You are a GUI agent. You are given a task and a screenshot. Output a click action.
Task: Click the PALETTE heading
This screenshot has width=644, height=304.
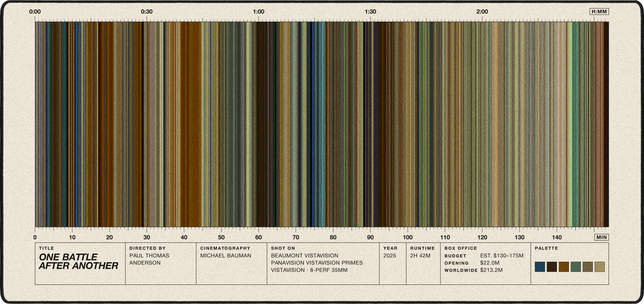point(546,248)
